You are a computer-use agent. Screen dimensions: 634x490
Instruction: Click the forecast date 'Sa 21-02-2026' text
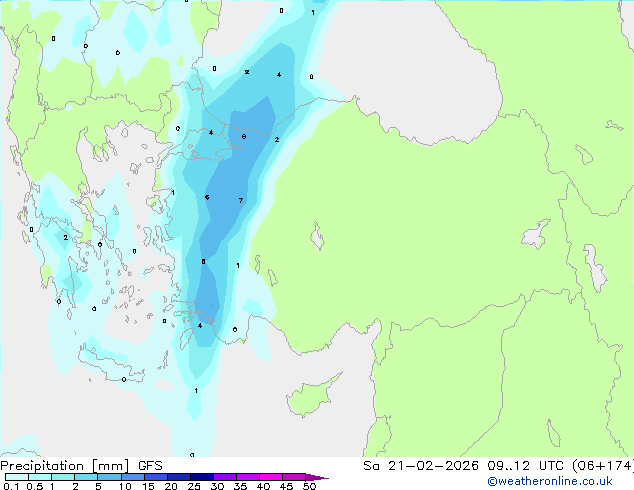point(421,466)
